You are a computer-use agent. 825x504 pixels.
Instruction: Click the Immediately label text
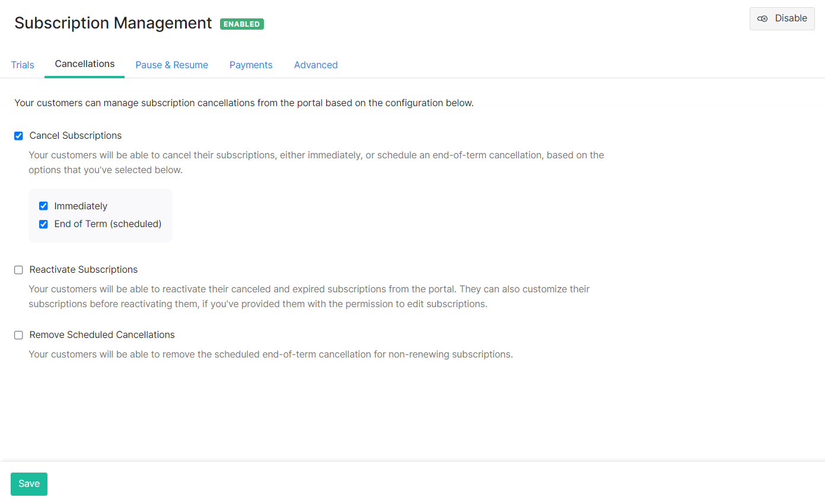(x=81, y=206)
